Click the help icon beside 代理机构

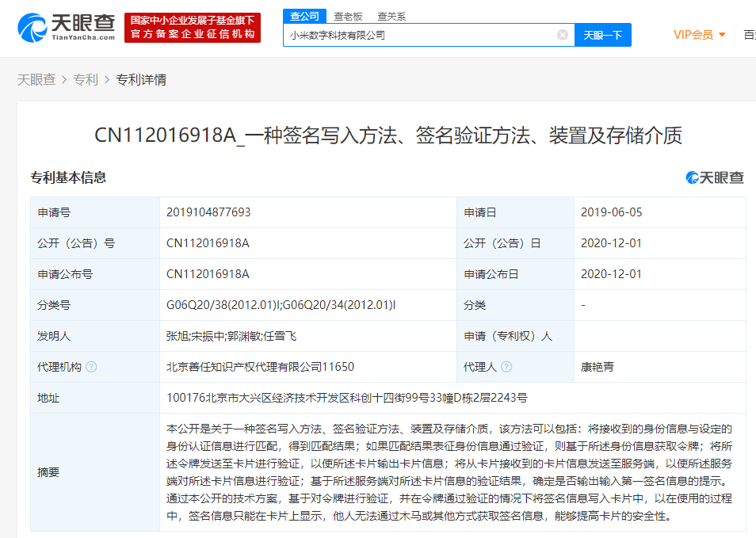point(91,367)
